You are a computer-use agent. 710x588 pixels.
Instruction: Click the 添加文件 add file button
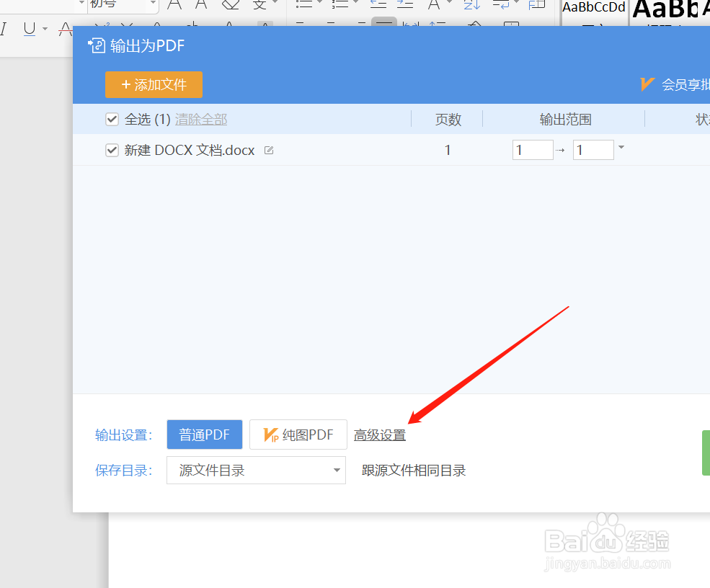coord(154,84)
